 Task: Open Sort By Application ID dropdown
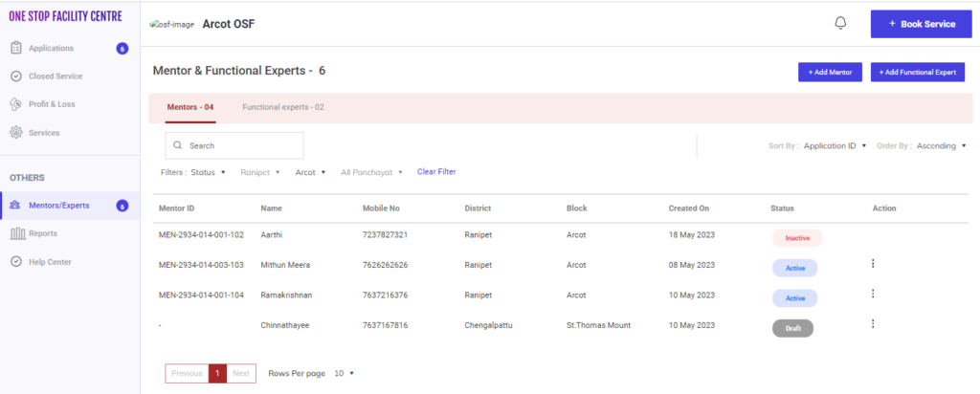coord(835,146)
